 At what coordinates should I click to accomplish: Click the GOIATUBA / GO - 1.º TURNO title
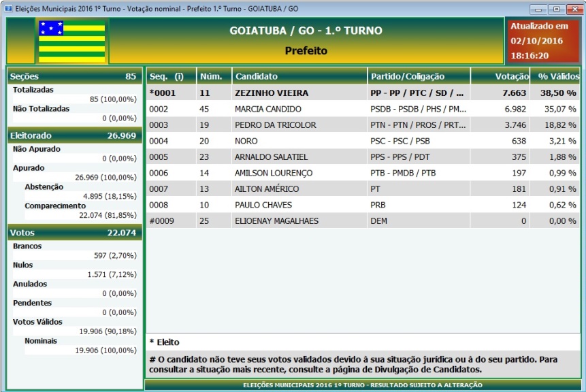click(306, 30)
